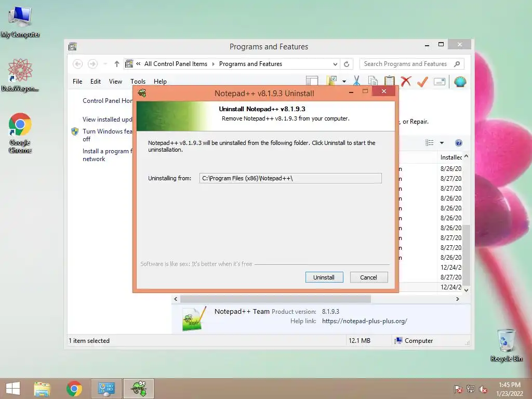Click the vertical scrollbar down arrow in the program list

[466, 290]
